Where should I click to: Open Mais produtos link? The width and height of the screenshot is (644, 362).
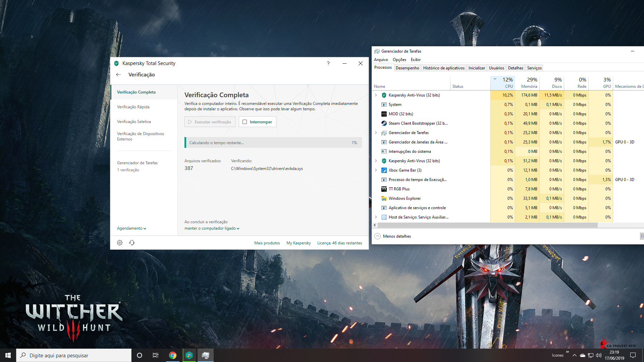click(x=267, y=243)
